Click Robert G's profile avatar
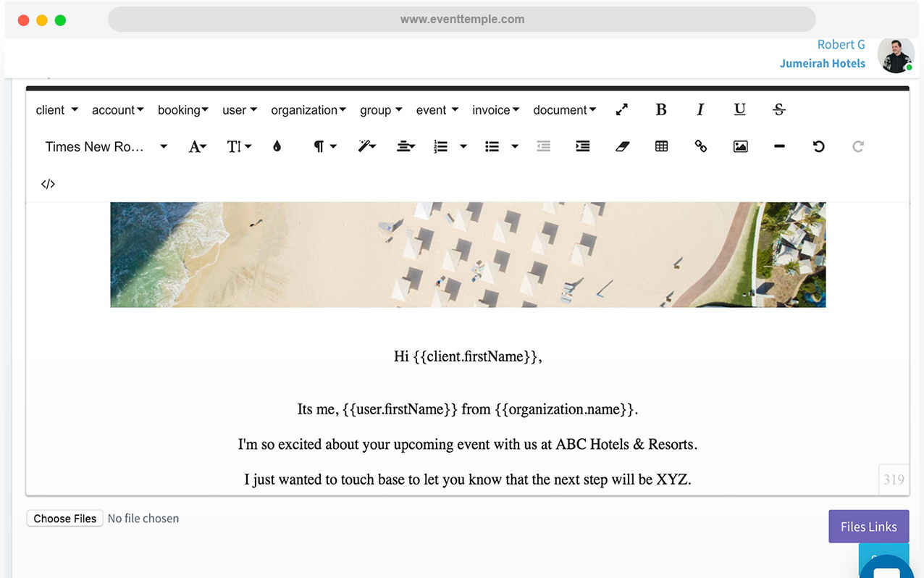 [x=896, y=55]
